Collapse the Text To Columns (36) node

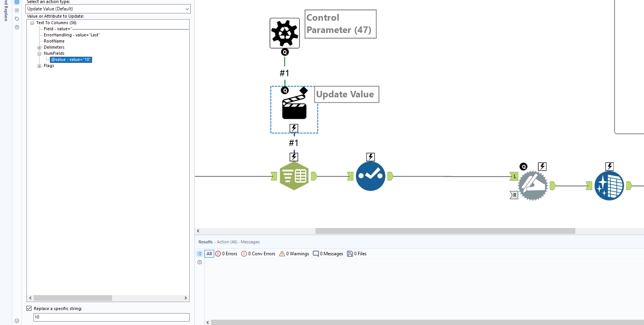pyautogui.click(x=32, y=23)
